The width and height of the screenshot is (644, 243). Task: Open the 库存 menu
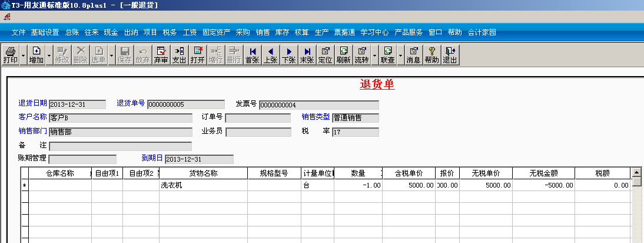point(282,32)
